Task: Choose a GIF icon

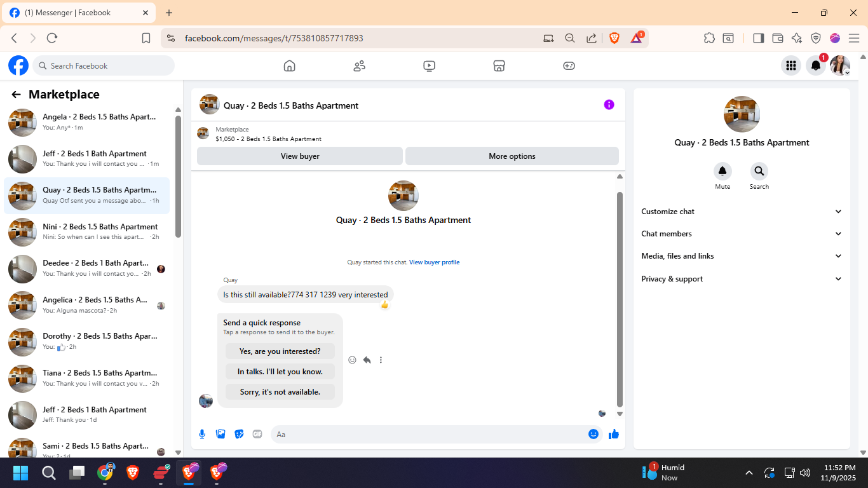Action: click(257, 434)
